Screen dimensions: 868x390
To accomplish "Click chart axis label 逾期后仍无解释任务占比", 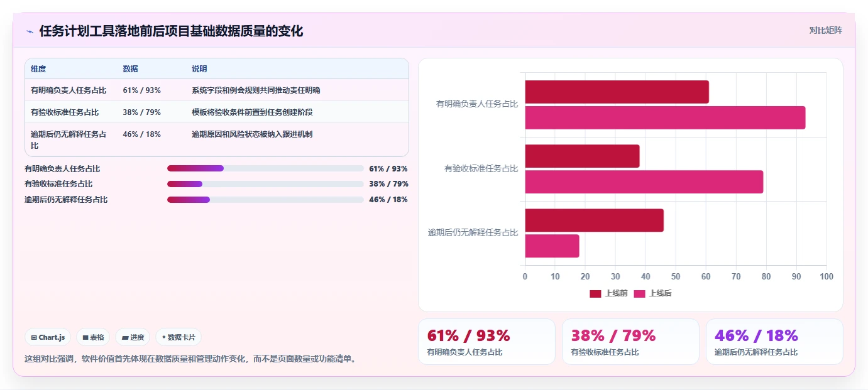I will point(473,233).
